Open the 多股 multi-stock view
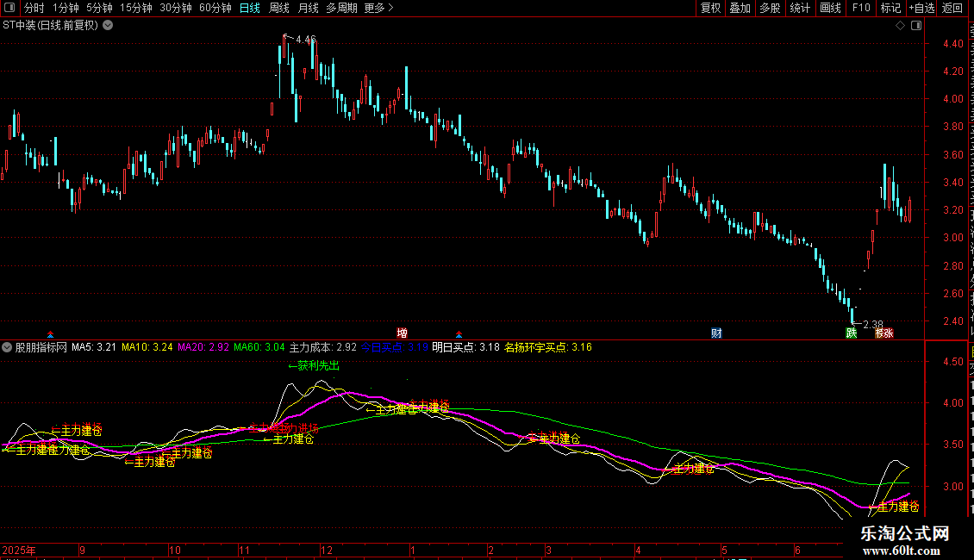The image size is (974, 560). pos(770,8)
